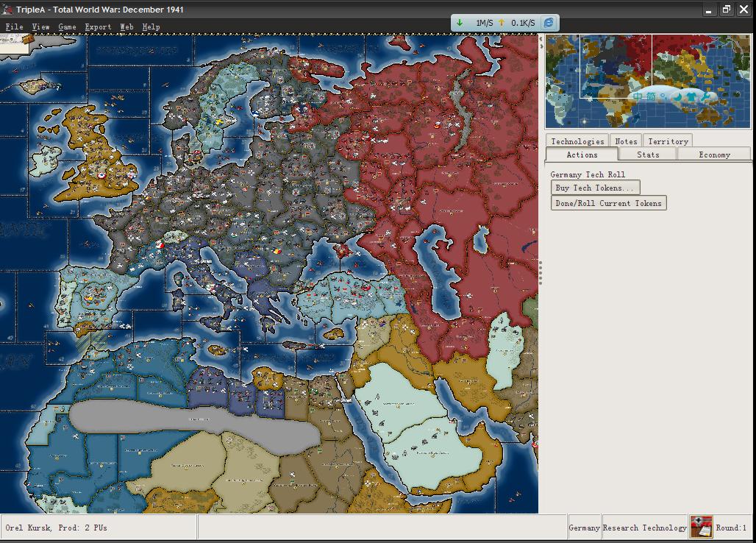Click the Caspian Sea on the map
Screen dimensions: 756x543
pos(436,270)
